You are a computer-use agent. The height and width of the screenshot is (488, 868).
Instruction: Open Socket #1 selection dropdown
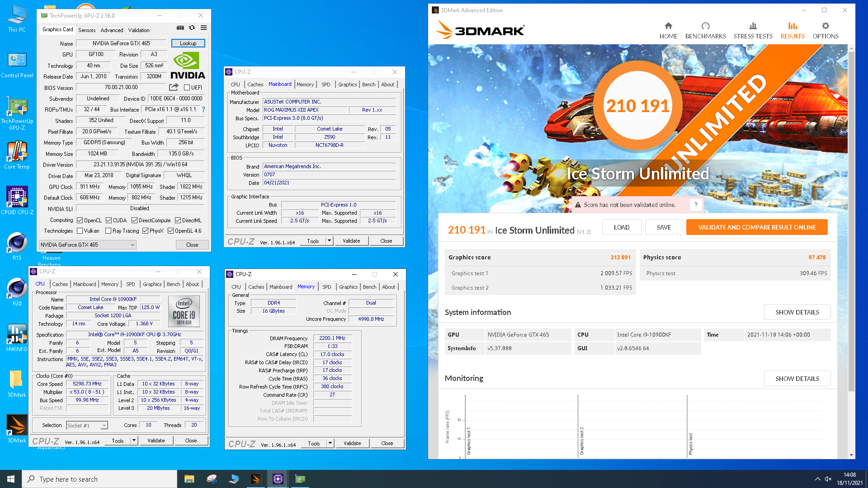tap(87, 425)
